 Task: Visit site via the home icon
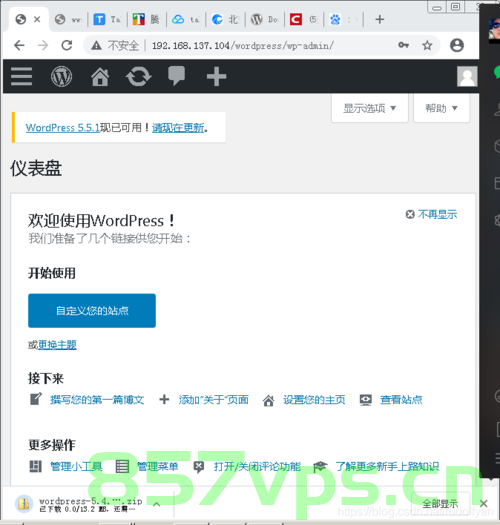[100, 76]
